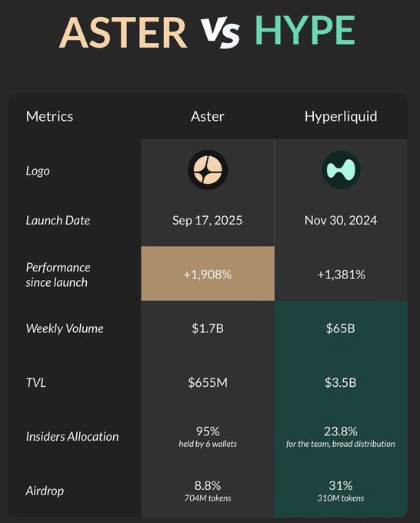This screenshot has width=420, height=523.
Task: Click the 23.8% insiders allocation value
Action: [x=341, y=431]
